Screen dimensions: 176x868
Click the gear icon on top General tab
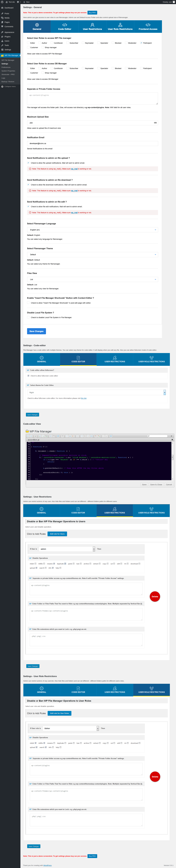(37, 25)
